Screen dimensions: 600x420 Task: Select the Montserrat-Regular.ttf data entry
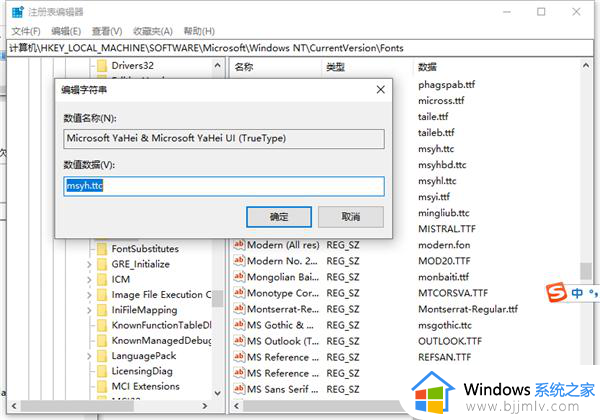[x=468, y=309]
